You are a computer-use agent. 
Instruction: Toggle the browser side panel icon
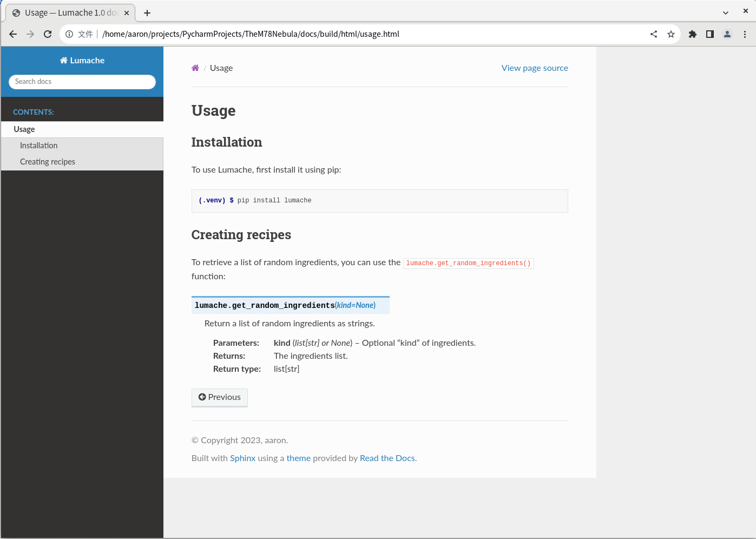click(x=710, y=34)
